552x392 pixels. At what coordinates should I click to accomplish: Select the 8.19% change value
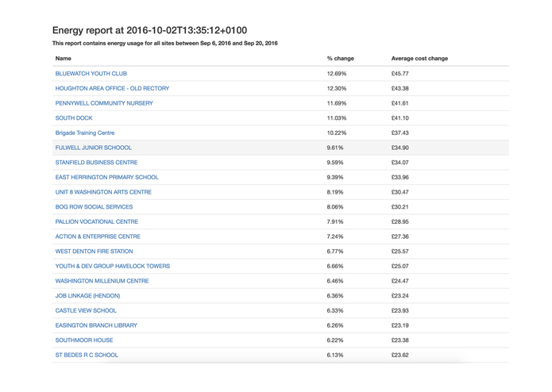[335, 192]
